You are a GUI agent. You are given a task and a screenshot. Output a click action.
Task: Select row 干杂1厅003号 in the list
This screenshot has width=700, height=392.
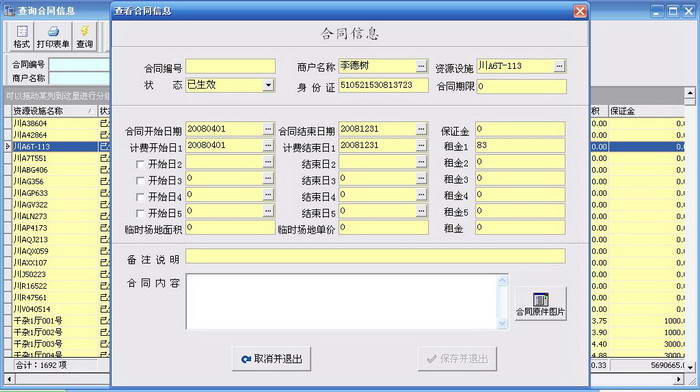(x=54, y=344)
